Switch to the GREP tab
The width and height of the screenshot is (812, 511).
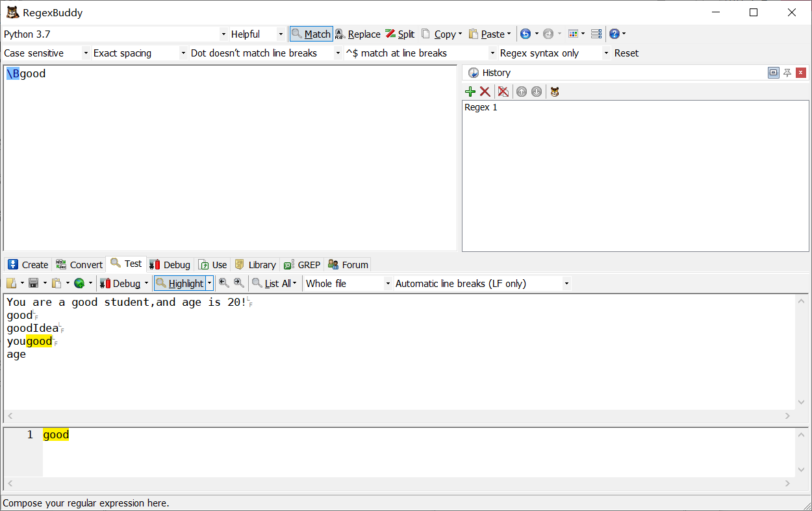[x=302, y=264]
